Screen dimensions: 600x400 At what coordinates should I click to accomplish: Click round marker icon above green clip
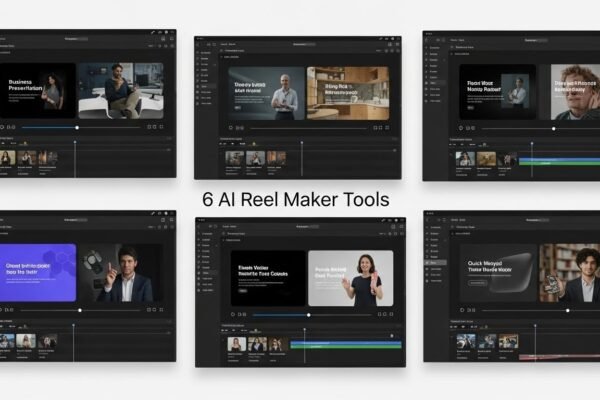[391, 336]
